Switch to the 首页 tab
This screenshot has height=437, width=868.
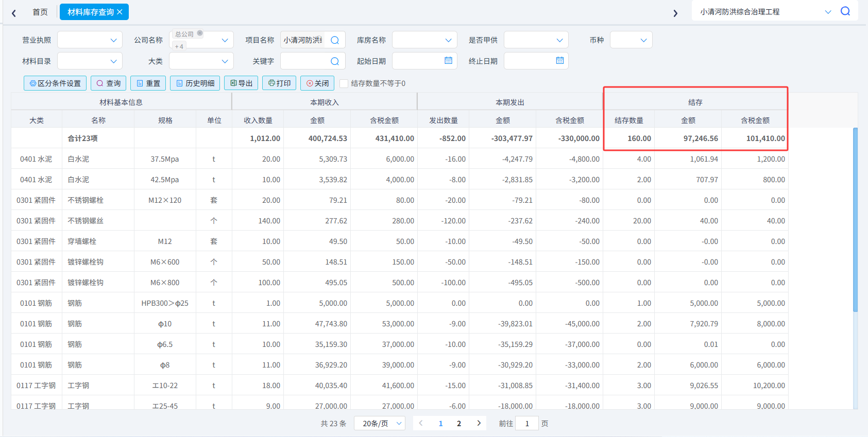coord(40,12)
